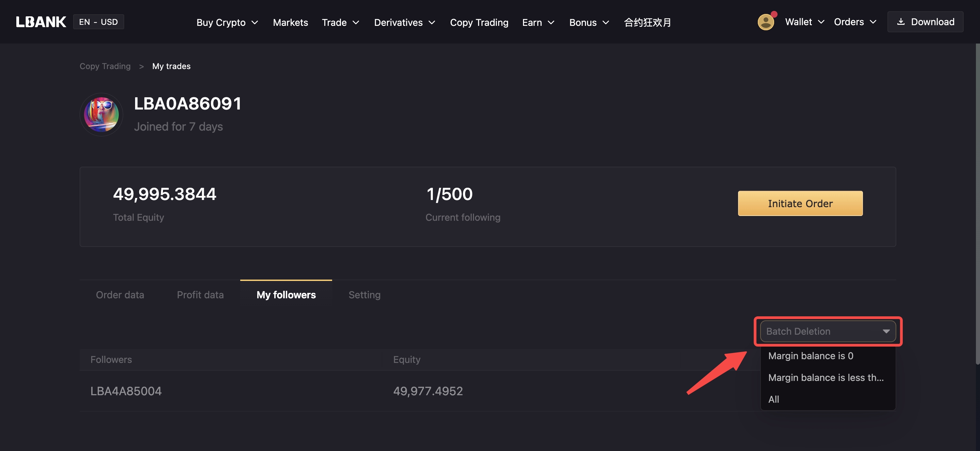Screen dimensions: 980x451
Task: Follow the Copy Trading breadcrumb link
Action: (x=105, y=66)
